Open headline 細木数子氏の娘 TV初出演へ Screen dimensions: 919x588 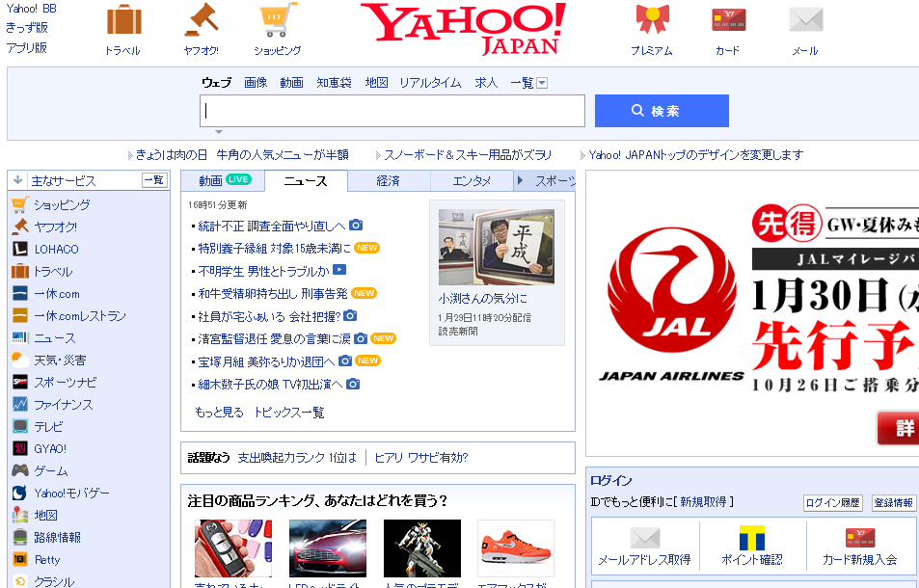270,385
